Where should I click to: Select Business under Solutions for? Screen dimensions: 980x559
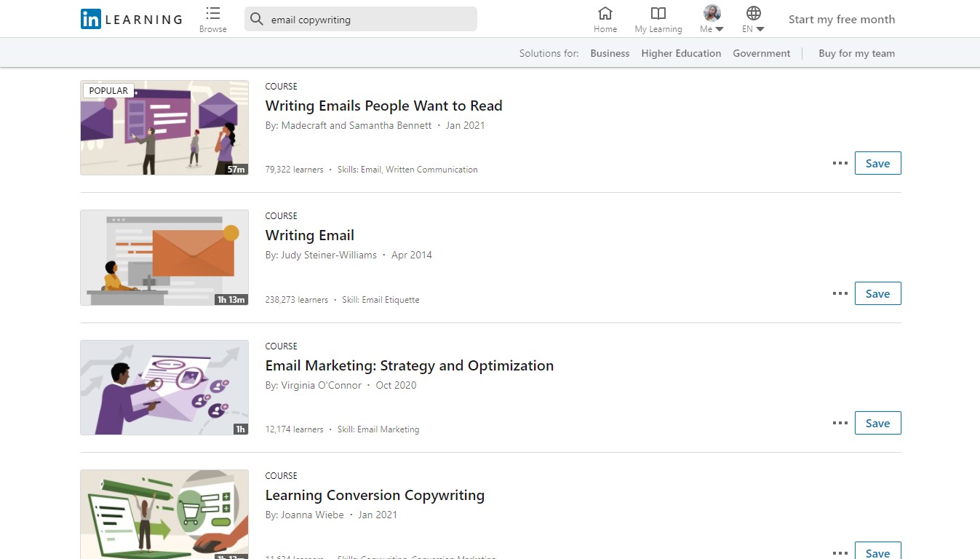[609, 52]
